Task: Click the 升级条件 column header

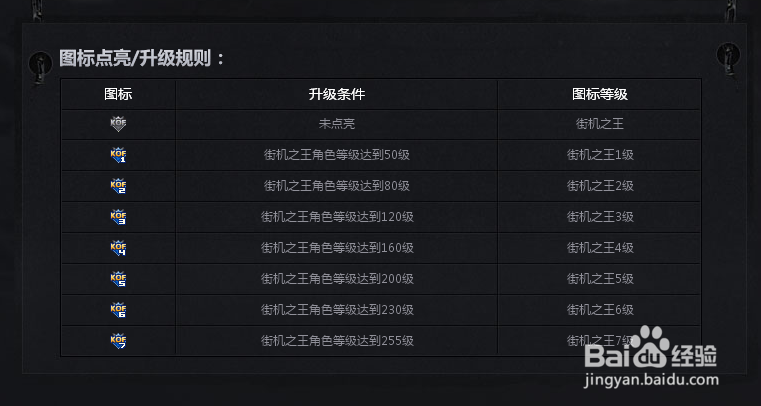Action: tap(336, 94)
